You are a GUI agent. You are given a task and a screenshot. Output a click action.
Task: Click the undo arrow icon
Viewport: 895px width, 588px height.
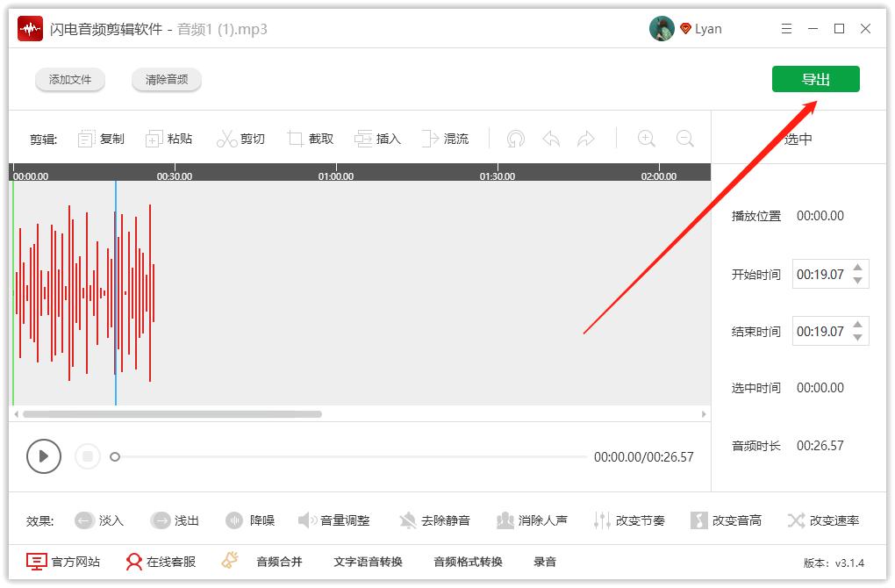pos(551,139)
